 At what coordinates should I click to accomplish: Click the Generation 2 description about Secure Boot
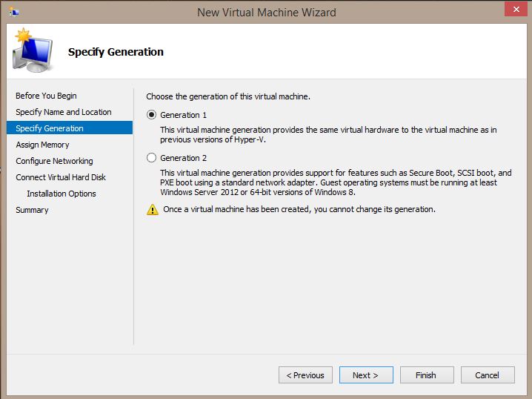(x=336, y=182)
